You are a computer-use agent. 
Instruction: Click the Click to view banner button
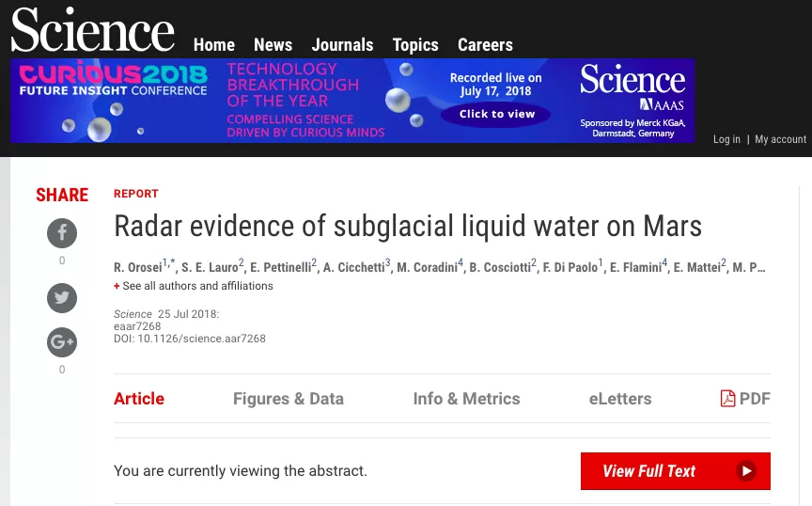point(496,114)
